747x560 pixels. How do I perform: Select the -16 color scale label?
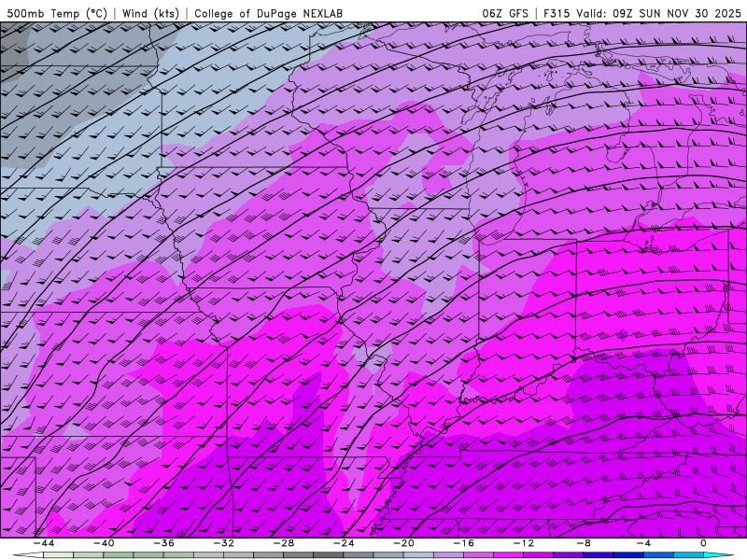point(463,543)
